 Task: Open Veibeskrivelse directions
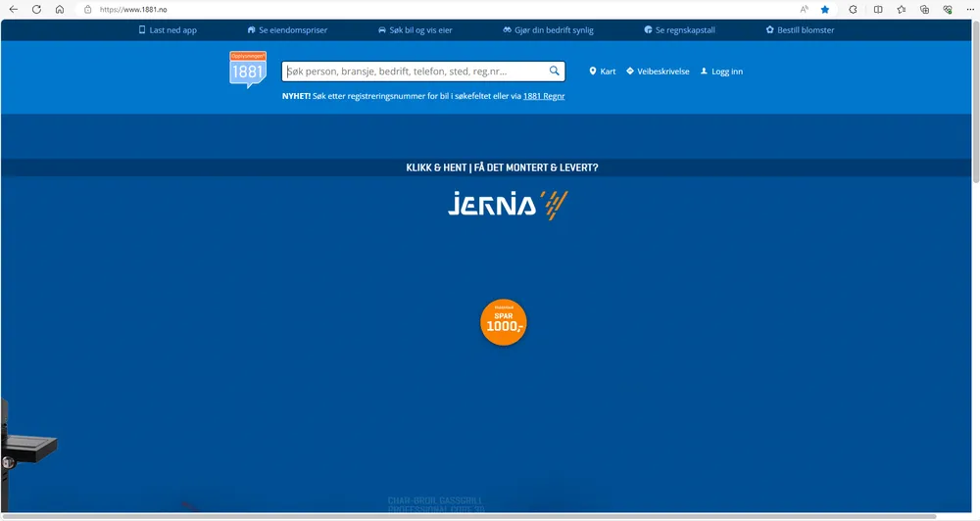658,71
